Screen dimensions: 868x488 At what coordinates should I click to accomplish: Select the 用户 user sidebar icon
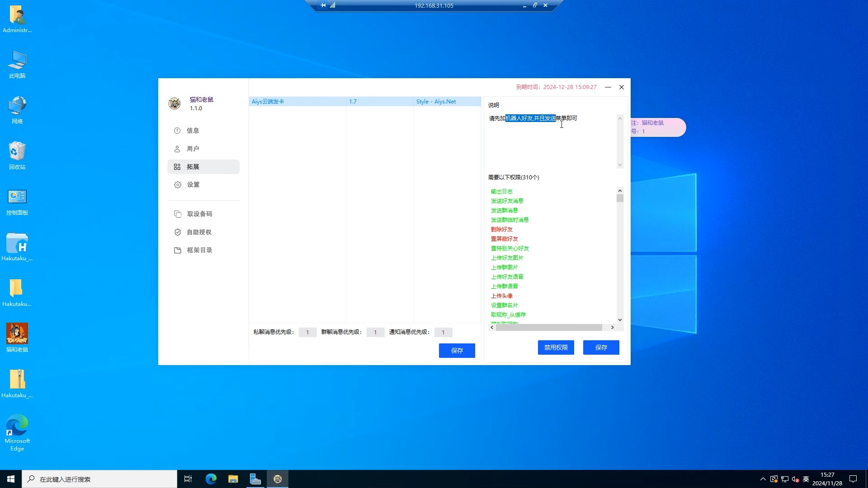pyautogui.click(x=177, y=149)
